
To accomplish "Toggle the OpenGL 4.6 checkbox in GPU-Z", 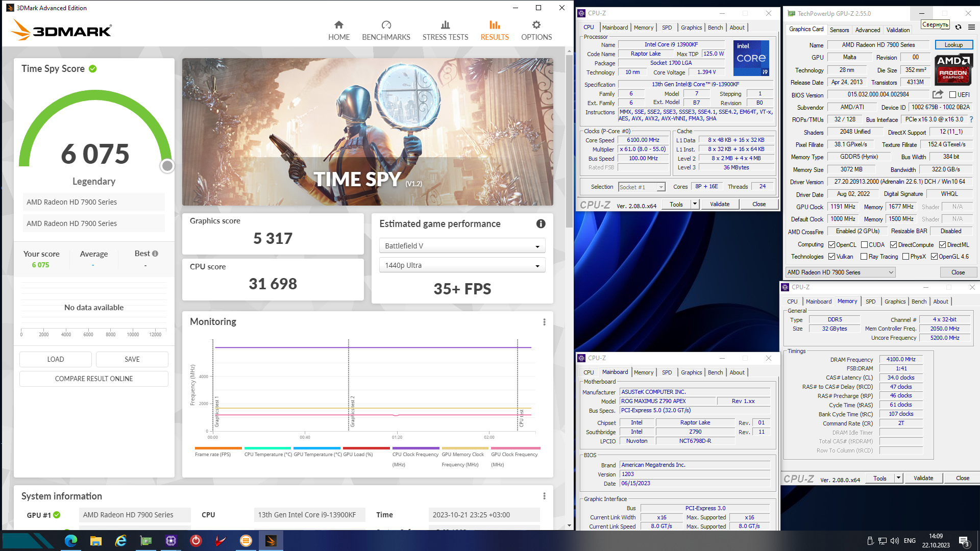I will (934, 257).
